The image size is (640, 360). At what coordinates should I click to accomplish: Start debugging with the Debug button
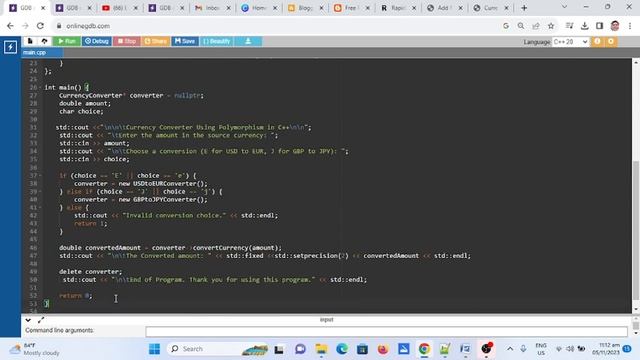point(97,41)
